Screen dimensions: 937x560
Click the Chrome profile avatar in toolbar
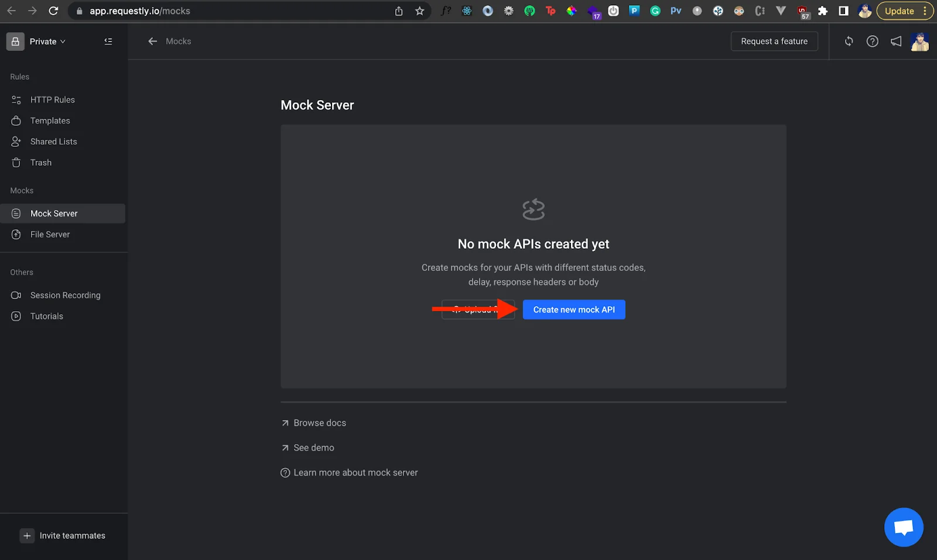(865, 11)
